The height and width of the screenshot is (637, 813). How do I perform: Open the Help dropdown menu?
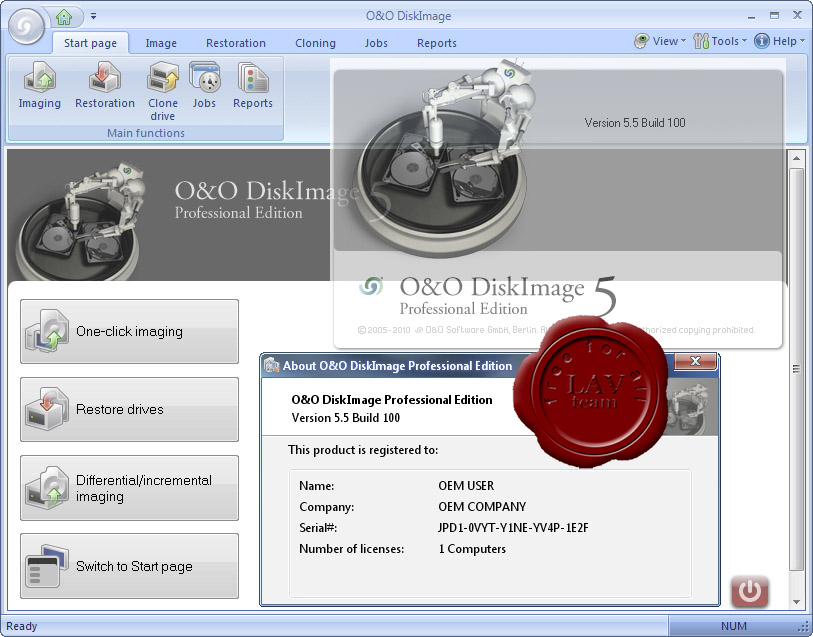click(779, 41)
